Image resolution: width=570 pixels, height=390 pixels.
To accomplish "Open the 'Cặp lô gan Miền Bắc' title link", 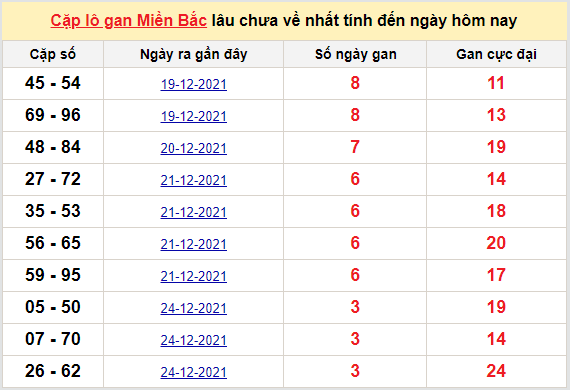I will click(128, 20).
